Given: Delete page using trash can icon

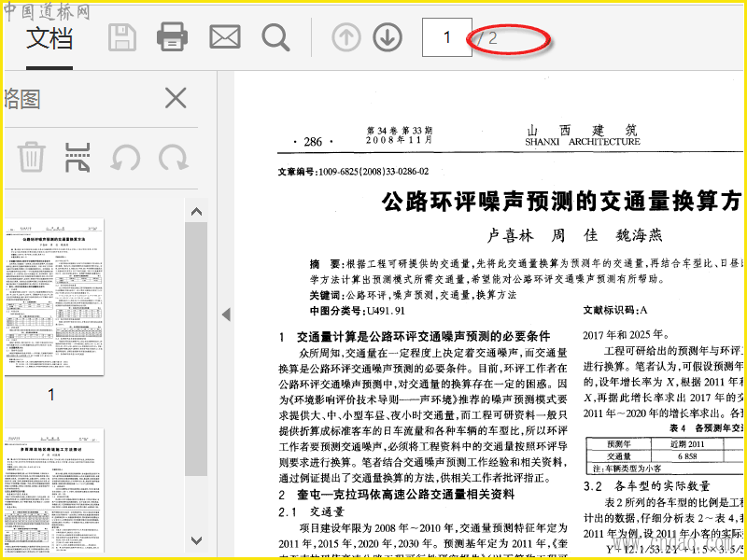Looking at the screenshot, I should tap(32, 157).
